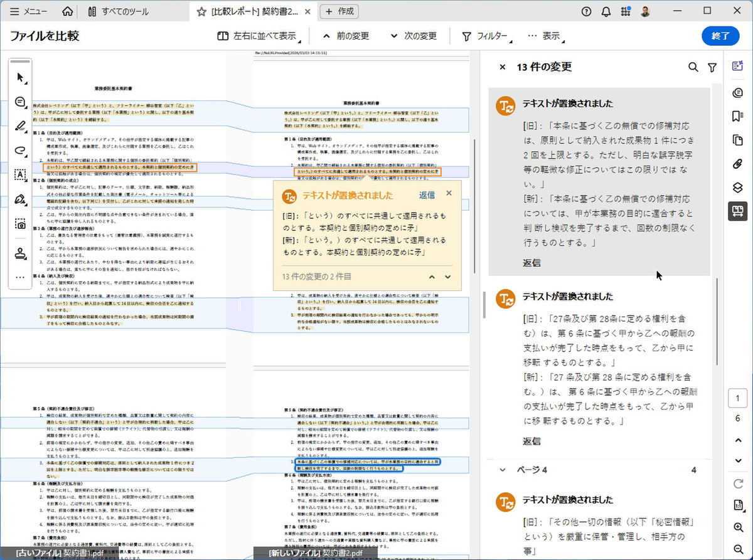The width and height of the screenshot is (753, 560).
Task: Select the highlighter tool in left toolbar
Action: pos(21,126)
